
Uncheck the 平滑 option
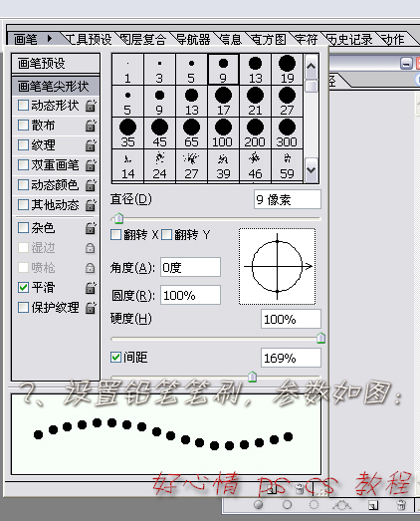pos(23,288)
